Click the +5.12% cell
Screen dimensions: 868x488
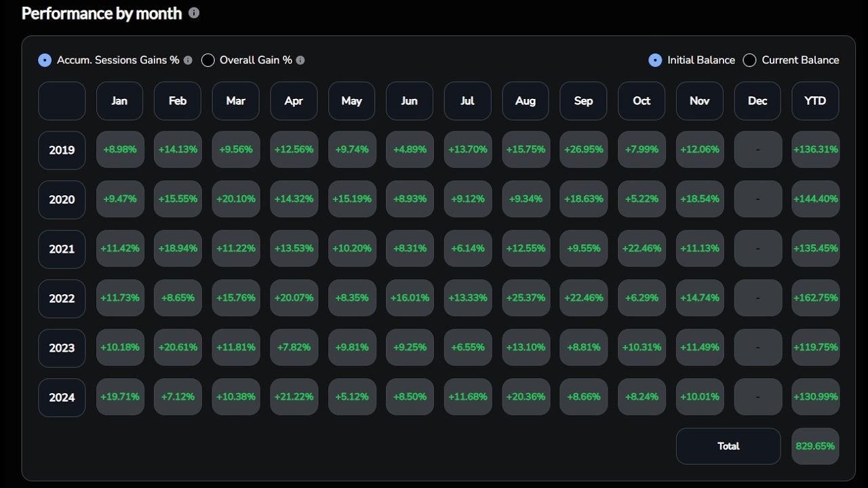pyautogui.click(x=352, y=397)
